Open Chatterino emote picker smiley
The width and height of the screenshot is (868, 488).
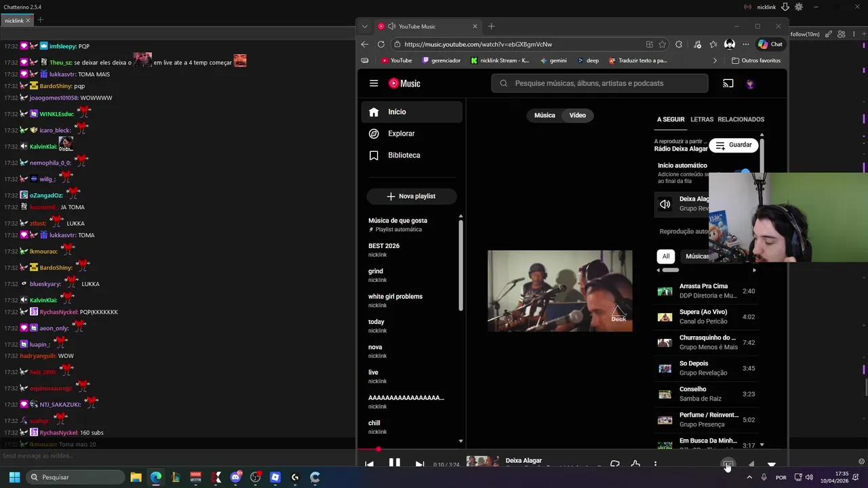(862, 462)
